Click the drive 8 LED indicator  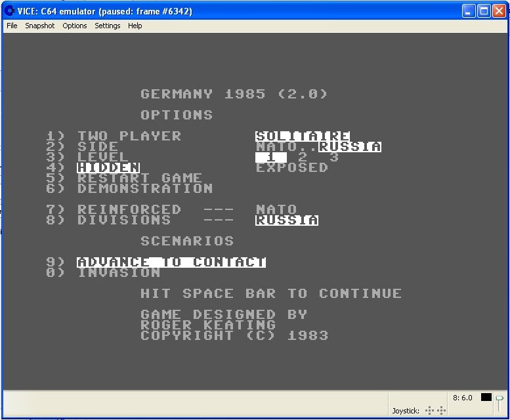[486, 397]
